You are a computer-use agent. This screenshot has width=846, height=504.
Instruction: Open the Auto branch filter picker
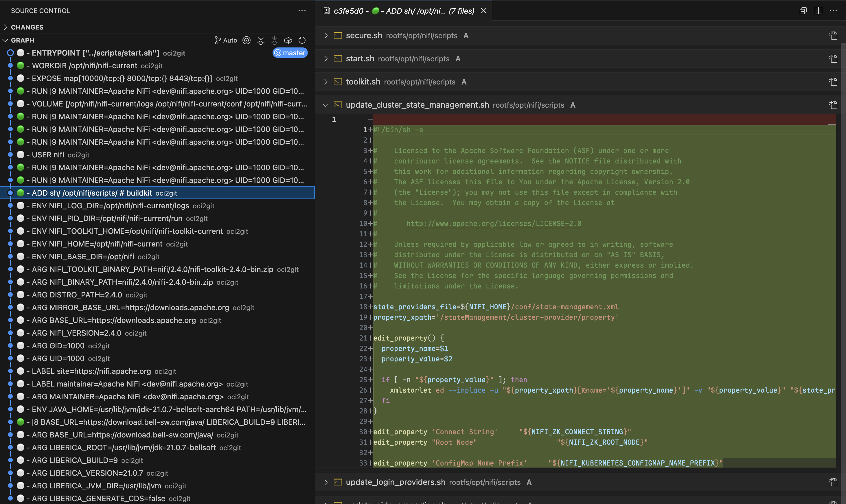click(x=226, y=41)
